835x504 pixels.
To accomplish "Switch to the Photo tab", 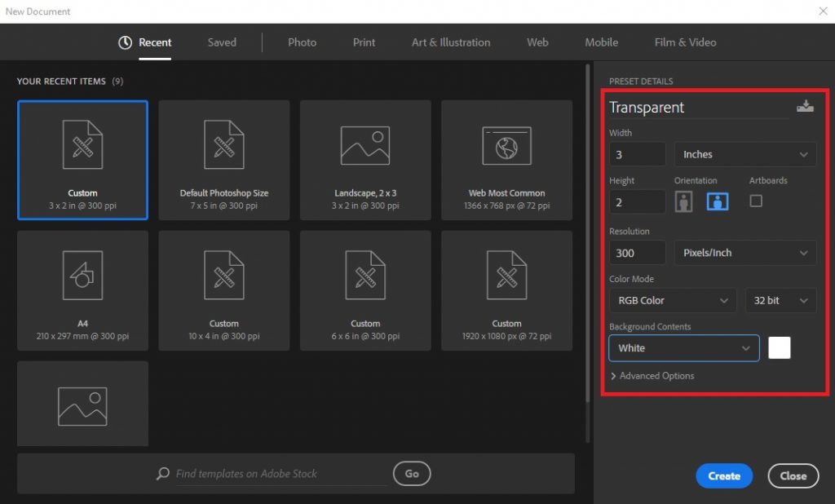I will (302, 42).
